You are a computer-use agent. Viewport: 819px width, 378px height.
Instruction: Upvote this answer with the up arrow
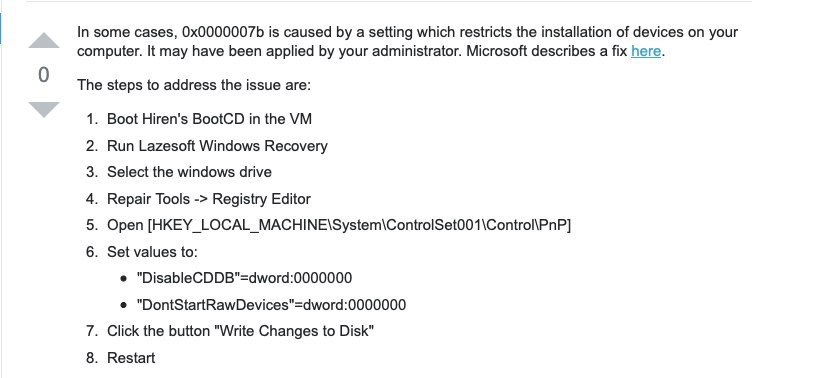44,41
